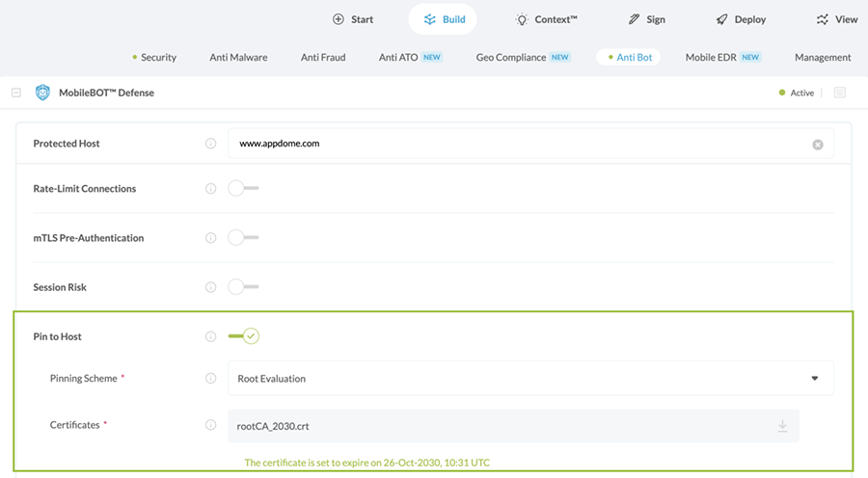This screenshot has width=868, height=478.
Task: Open the Pinning Scheme dropdown
Action: click(530, 379)
